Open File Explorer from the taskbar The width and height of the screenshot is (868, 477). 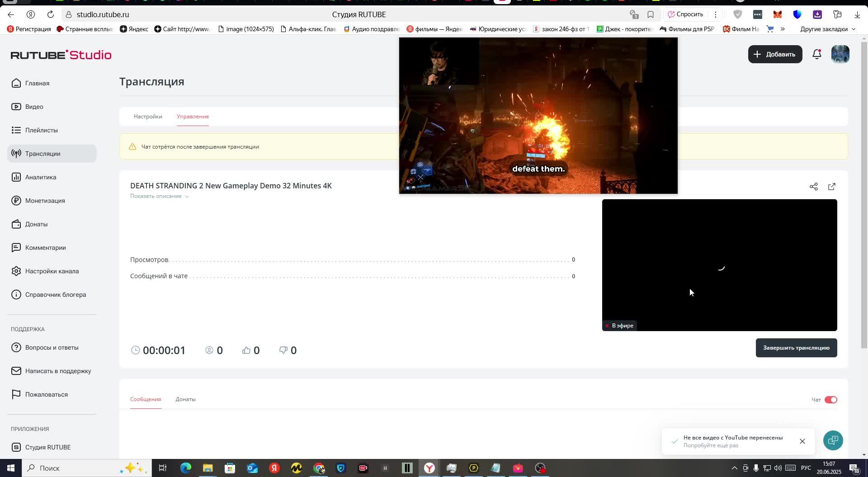pos(208,468)
